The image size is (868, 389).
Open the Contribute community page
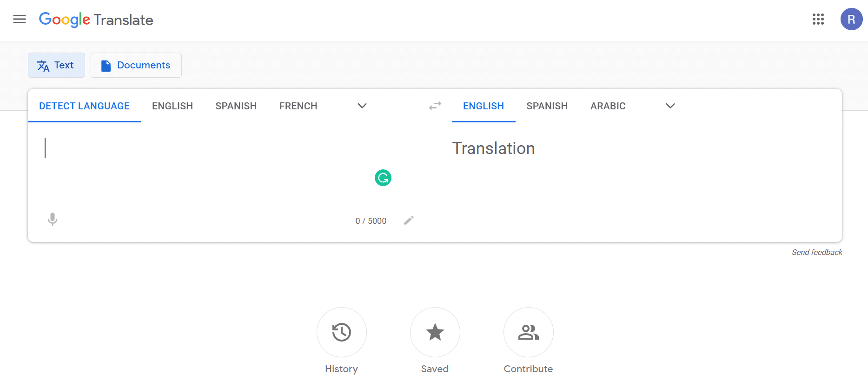point(529,332)
